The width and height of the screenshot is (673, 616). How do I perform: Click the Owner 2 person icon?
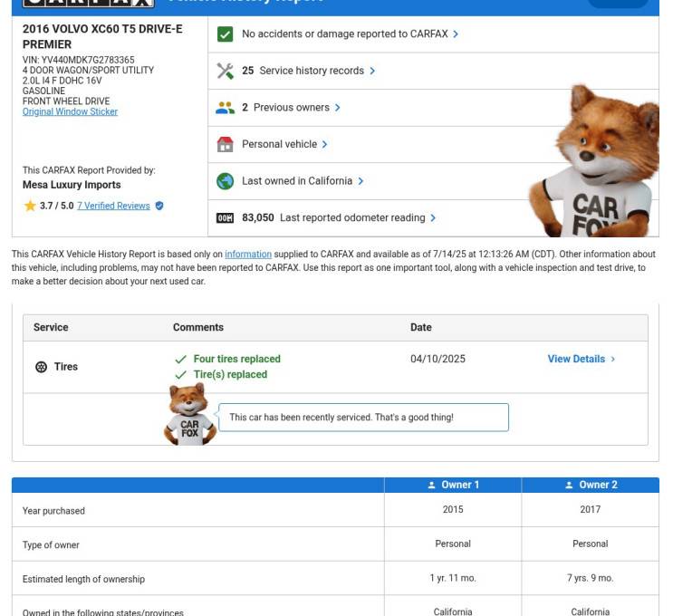pos(569,485)
